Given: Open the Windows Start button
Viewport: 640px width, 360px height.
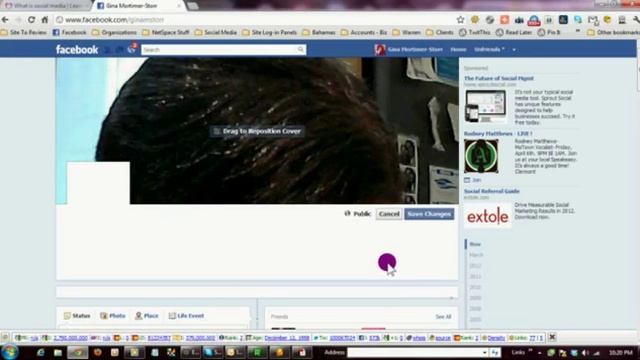Looking at the screenshot, I should (x=9, y=352).
